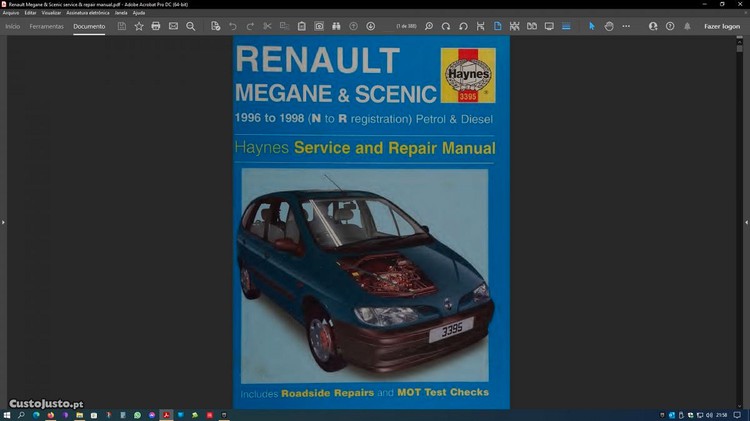Open the Arquivo menu
This screenshot has height=421, width=750.
[10, 13]
